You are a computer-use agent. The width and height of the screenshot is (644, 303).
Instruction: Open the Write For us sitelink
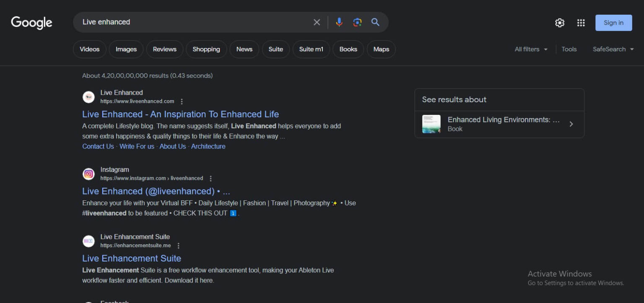pyautogui.click(x=137, y=146)
